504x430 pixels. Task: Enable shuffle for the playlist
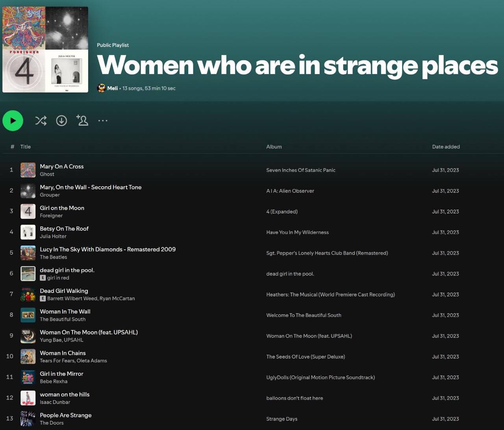(x=41, y=120)
